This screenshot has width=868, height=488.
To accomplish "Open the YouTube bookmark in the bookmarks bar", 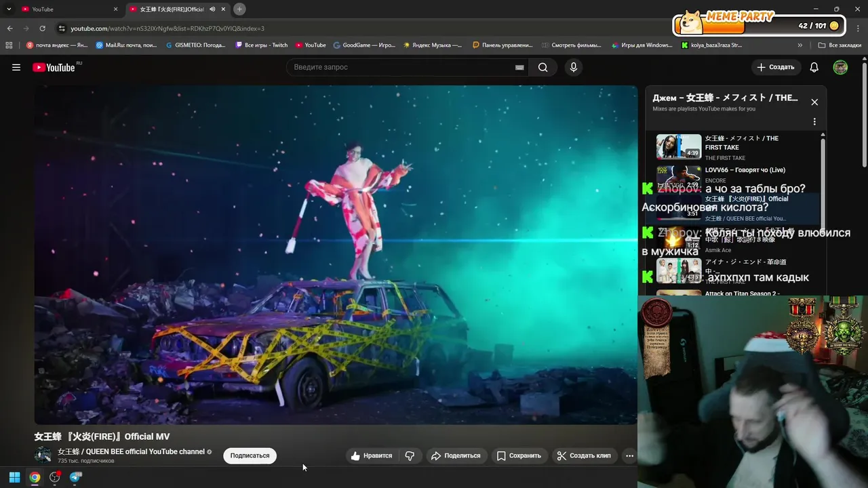I will [x=311, y=45].
